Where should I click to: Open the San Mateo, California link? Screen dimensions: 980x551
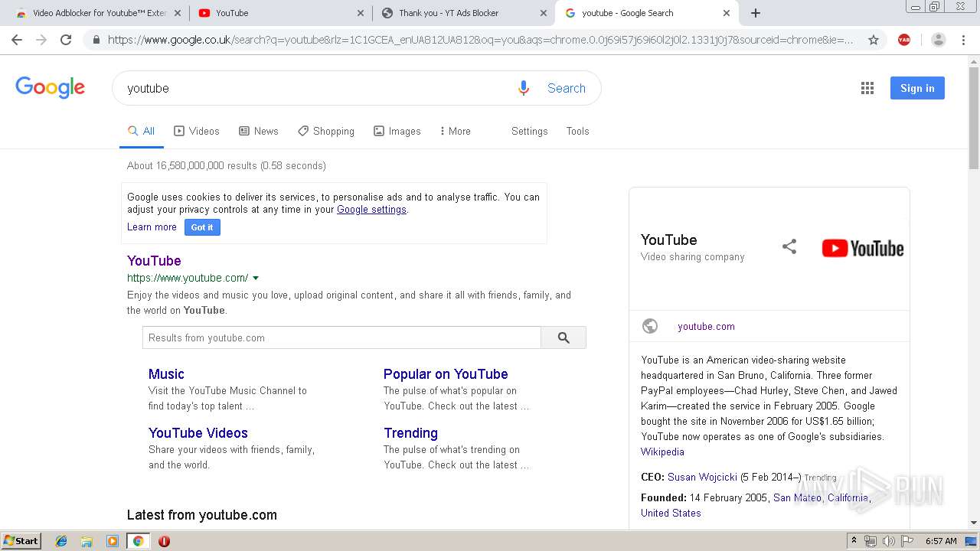click(x=821, y=497)
